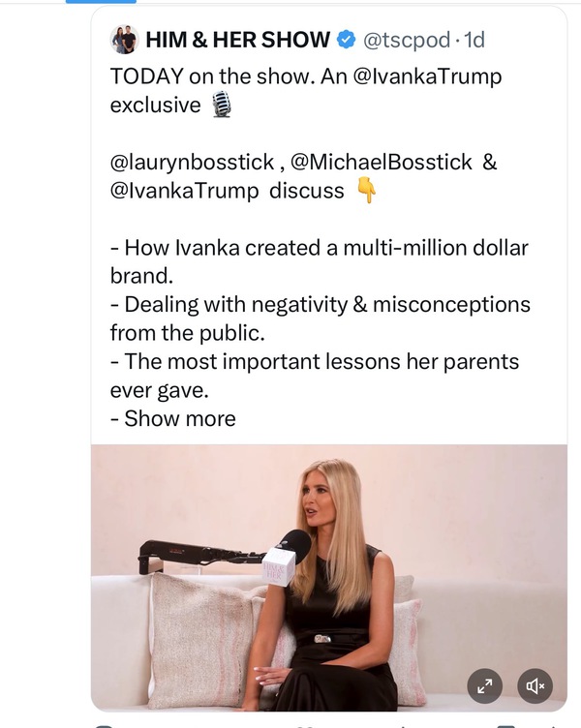The height and width of the screenshot is (728, 581).
Task: Expand the post with 'Show more'
Action: (x=180, y=419)
